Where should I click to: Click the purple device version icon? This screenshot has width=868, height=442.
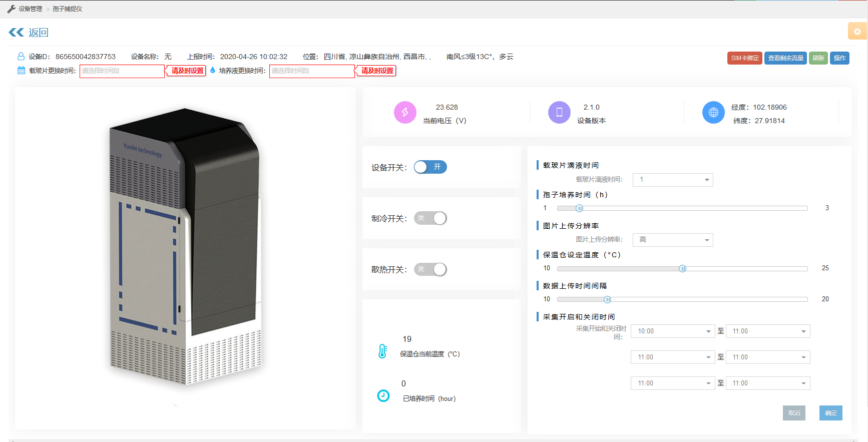[x=559, y=113]
